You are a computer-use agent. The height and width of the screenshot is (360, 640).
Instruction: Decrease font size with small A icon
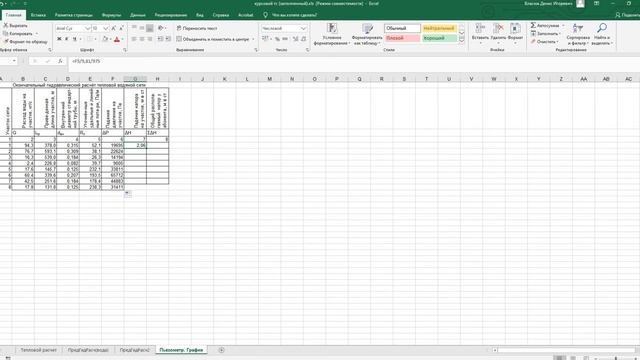(x=121, y=28)
